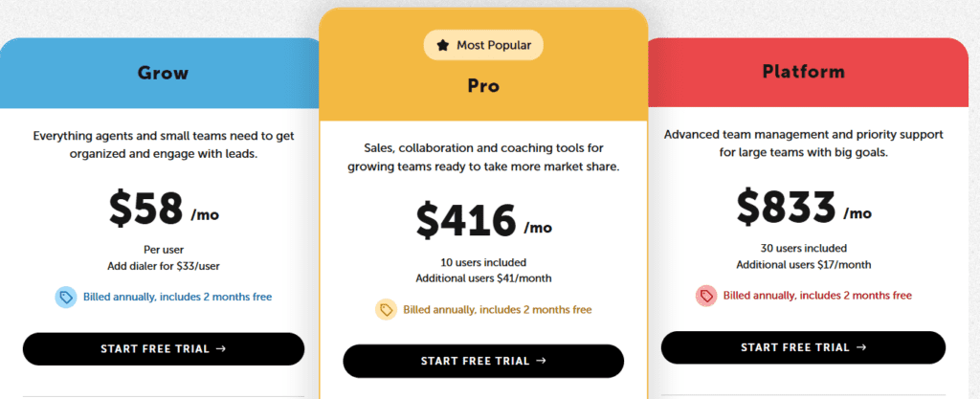
Task: Click the Grow plan heading
Action: pos(163,73)
